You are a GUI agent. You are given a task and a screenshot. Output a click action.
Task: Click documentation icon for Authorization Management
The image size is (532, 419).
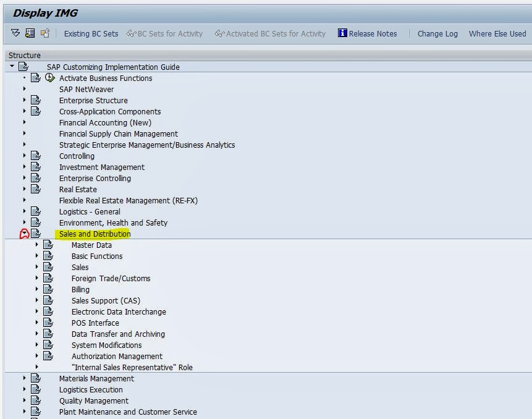click(x=48, y=356)
